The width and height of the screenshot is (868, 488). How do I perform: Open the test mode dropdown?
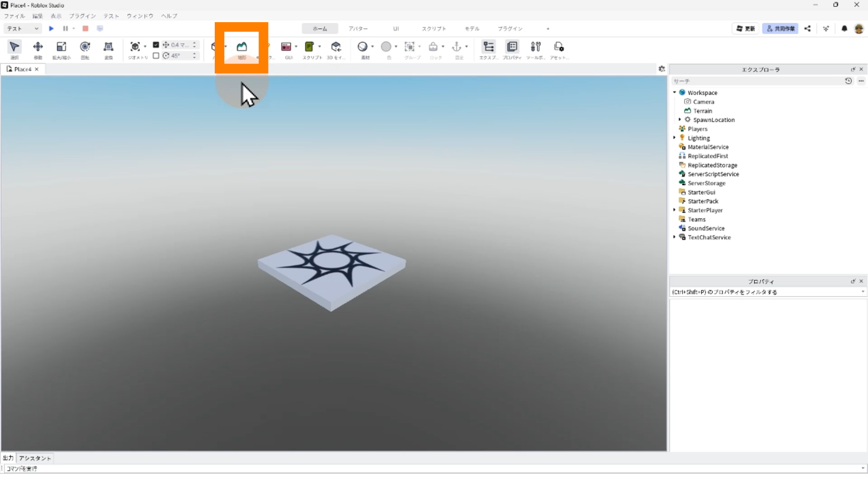point(23,28)
